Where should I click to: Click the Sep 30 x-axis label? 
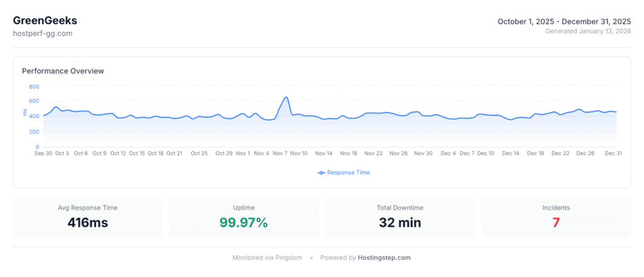43,153
